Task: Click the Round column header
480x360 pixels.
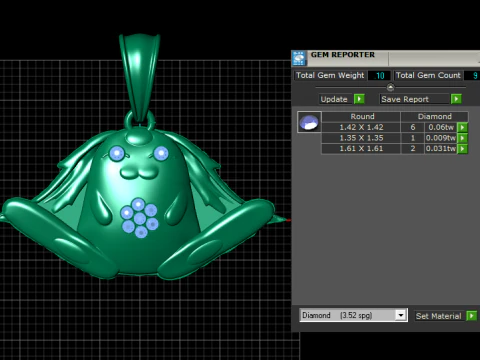Action: [x=361, y=117]
